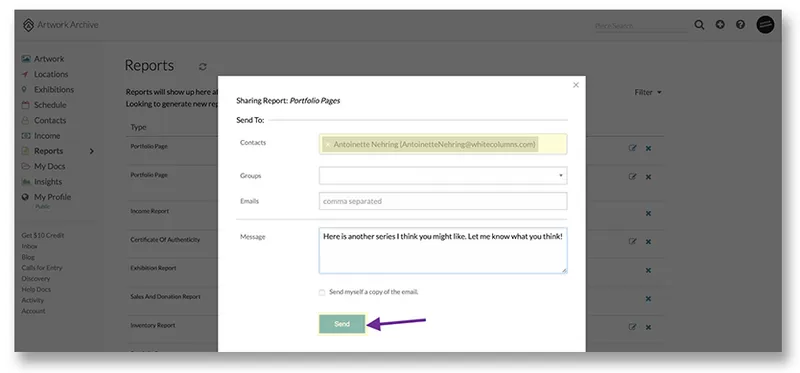Edit the second Portfolio Page report
Viewport: 800px width, 373px height.
click(x=633, y=177)
